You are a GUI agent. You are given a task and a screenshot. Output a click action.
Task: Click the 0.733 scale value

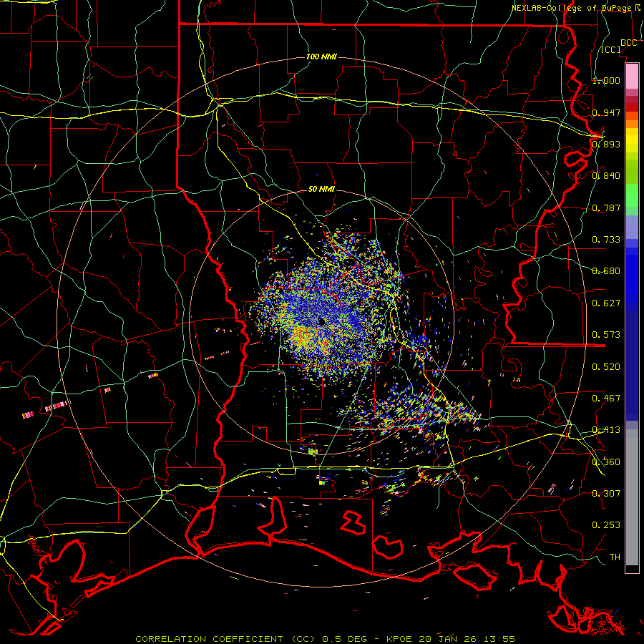coord(606,239)
